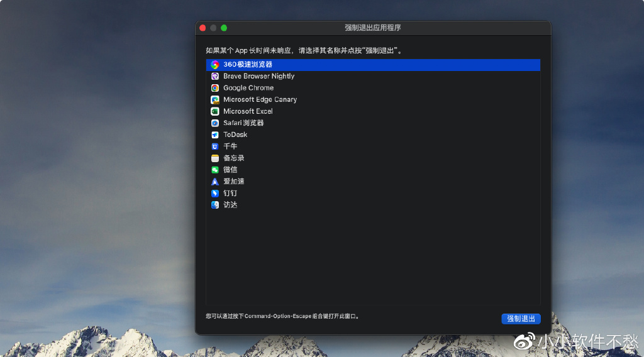Click the Brave Browser Nightly icon
Viewport: 644px width, 357px height.
pyautogui.click(x=215, y=76)
